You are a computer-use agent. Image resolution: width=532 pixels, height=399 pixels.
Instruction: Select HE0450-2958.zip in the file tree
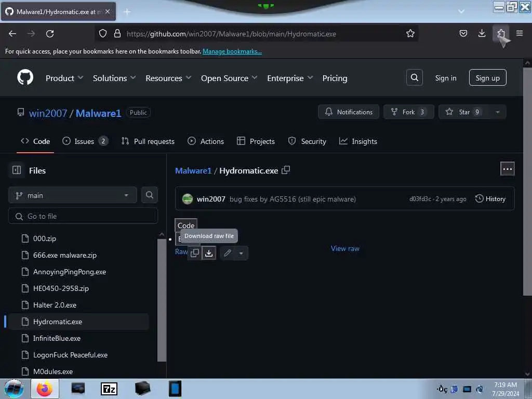pos(61,288)
